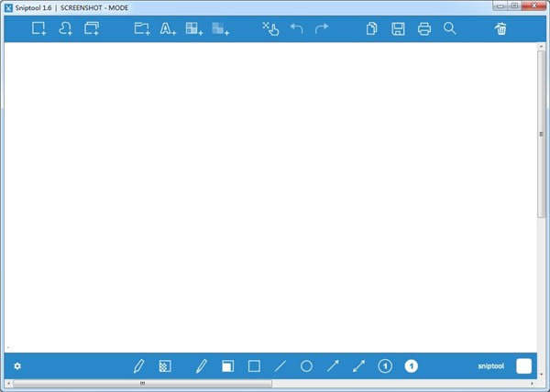Select the blur area tool

click(220, 29)
